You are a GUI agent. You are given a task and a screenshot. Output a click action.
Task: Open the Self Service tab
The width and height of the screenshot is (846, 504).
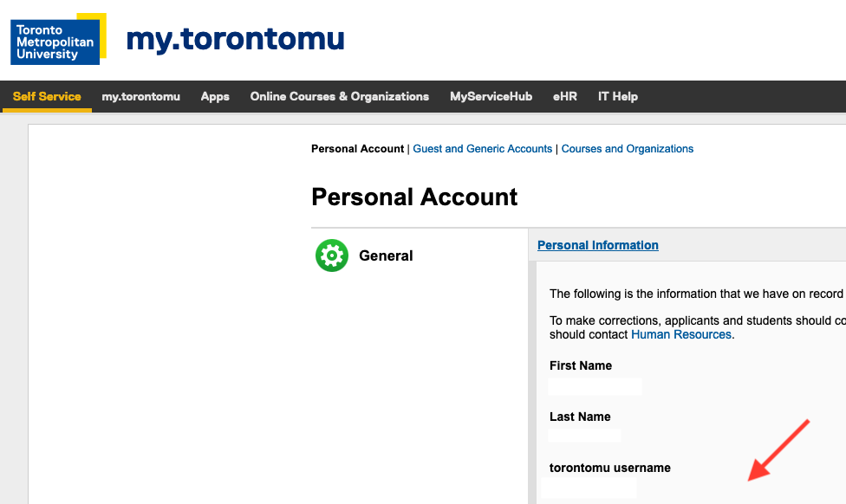point(47,96)
